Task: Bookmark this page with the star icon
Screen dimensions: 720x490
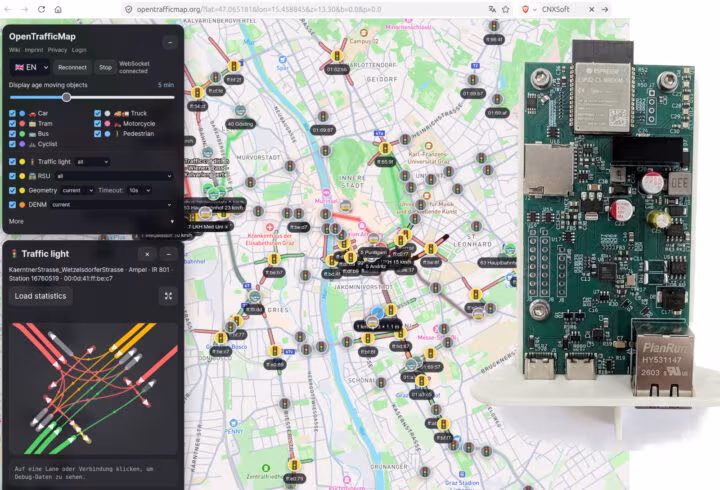Action: click(x=506, y=9)
